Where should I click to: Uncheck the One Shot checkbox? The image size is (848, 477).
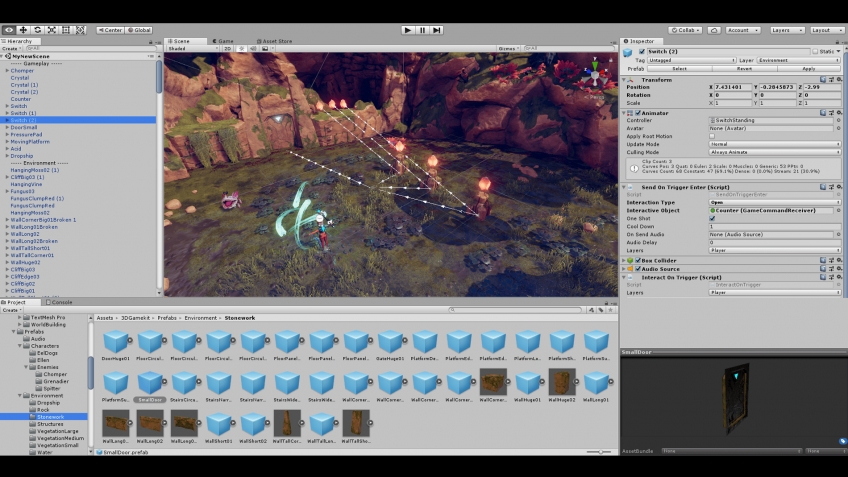[x=712, y=218]
